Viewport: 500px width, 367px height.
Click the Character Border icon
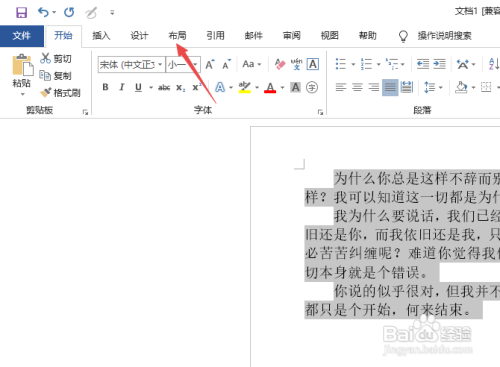[x=313, y=64]
